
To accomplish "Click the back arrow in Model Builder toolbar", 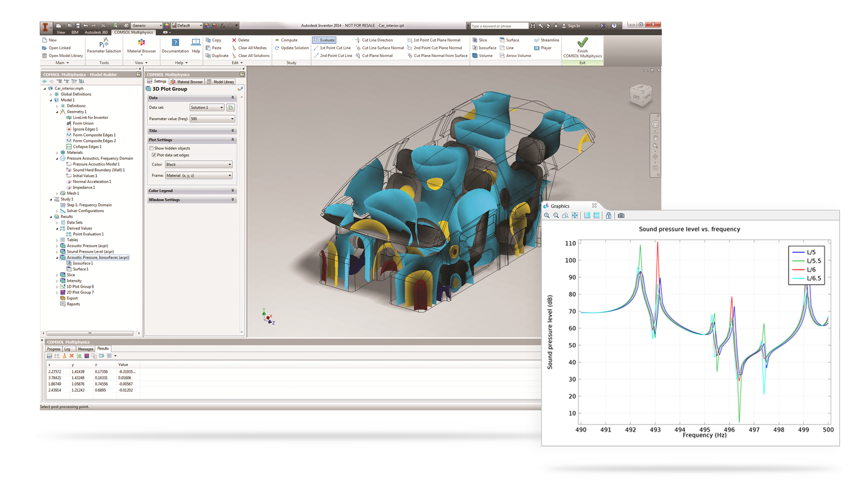I will click(44, 81).
